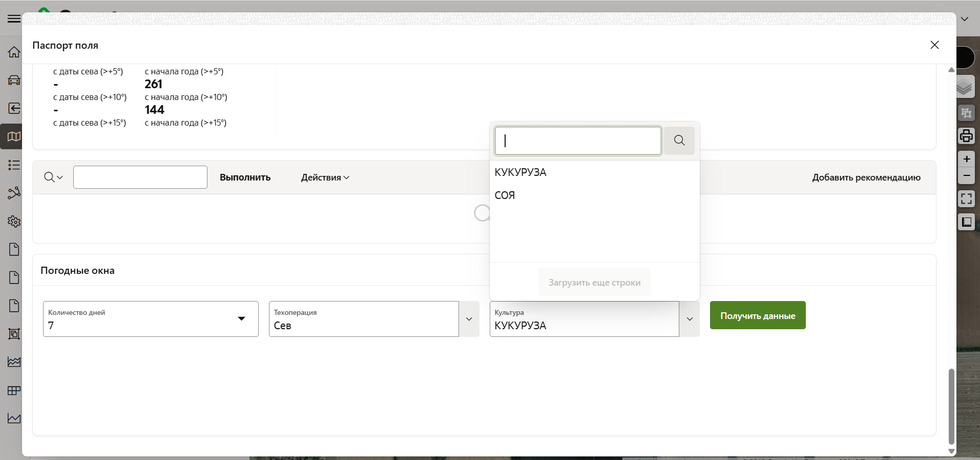Expand the Техоперация chevron dropdown
The width and height of the screenshot is (980, 460).
point(469,319)
